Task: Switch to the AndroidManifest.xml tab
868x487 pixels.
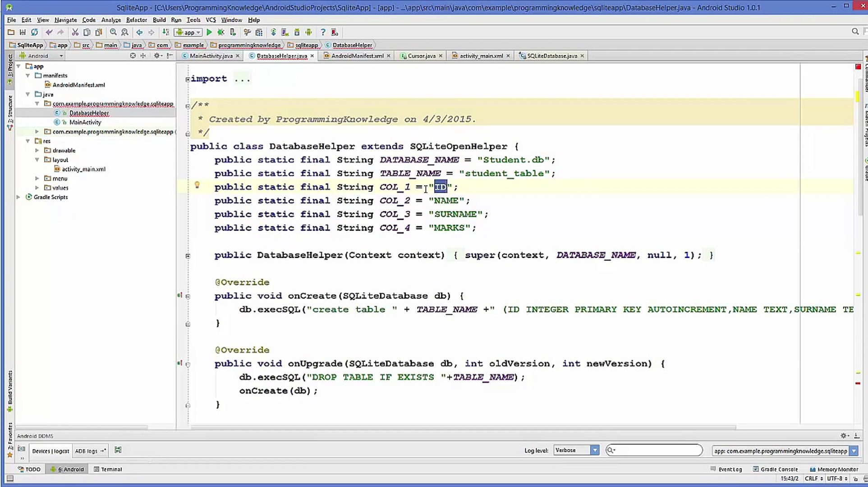Action: tap(357, 56)
